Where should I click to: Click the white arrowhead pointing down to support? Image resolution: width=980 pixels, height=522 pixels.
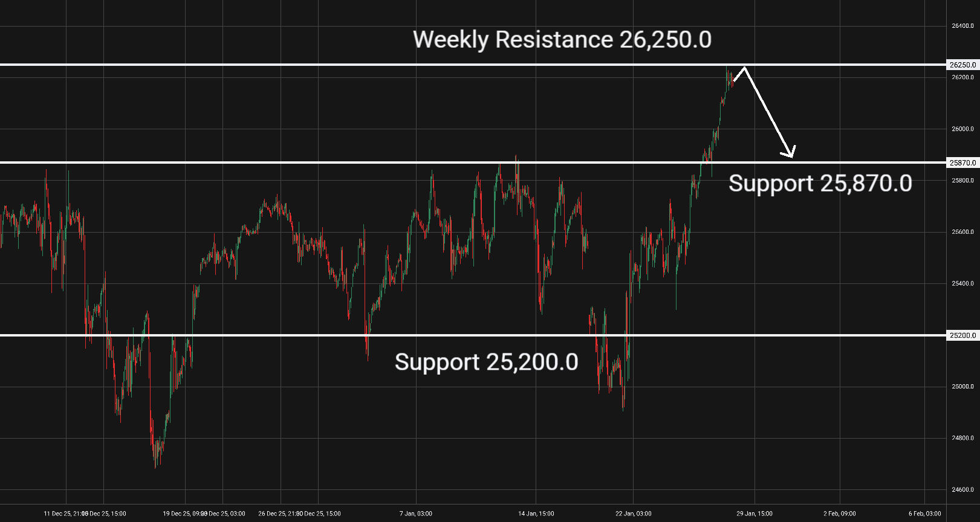(x=790, y=154)
